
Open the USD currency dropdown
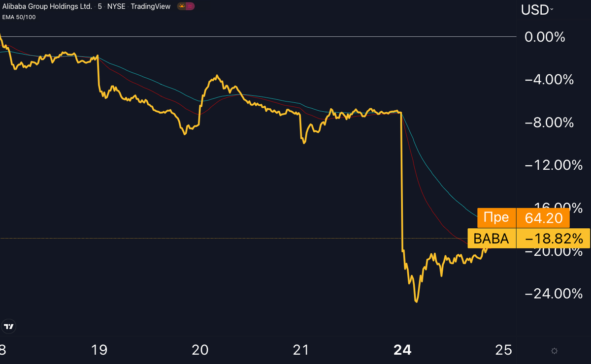[537, 9]
